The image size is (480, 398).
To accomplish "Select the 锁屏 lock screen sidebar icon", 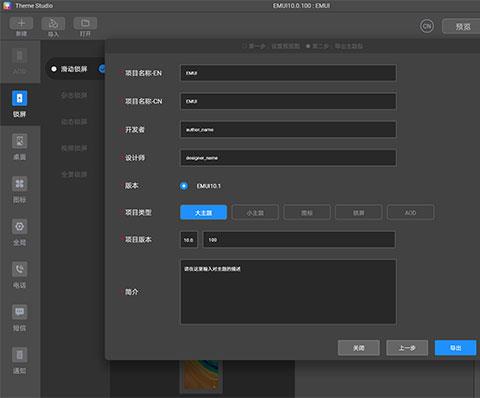I will coord(20,98).
